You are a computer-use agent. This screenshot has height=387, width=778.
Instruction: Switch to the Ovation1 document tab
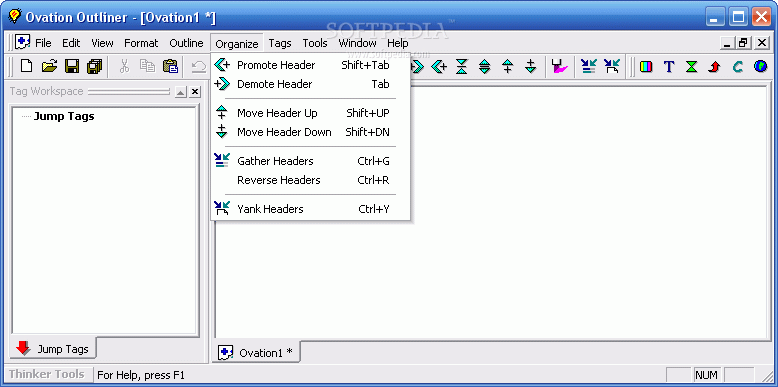[257, 353]
